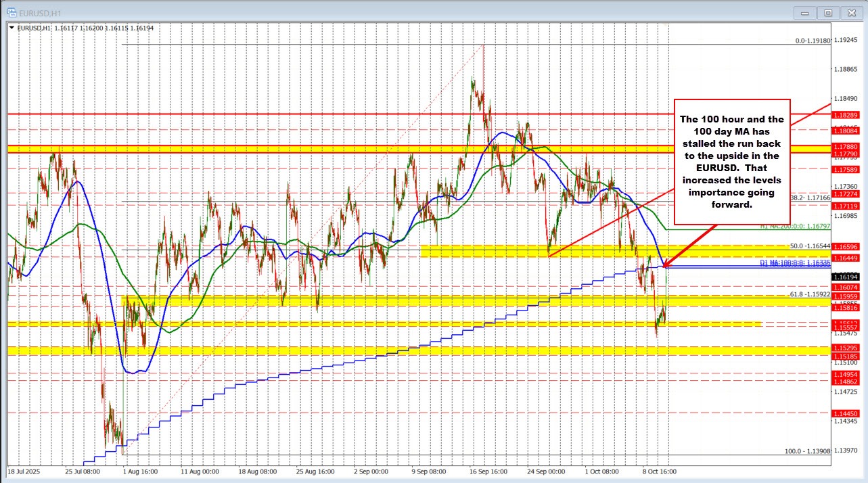This screenshot has height=483, width=868.
Task: Select the 1.14450 red price label
Action: [846, 413]
